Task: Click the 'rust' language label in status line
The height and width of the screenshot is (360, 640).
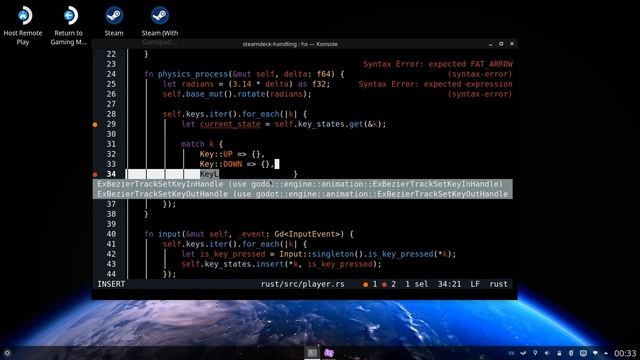Action: click(498, 284)
